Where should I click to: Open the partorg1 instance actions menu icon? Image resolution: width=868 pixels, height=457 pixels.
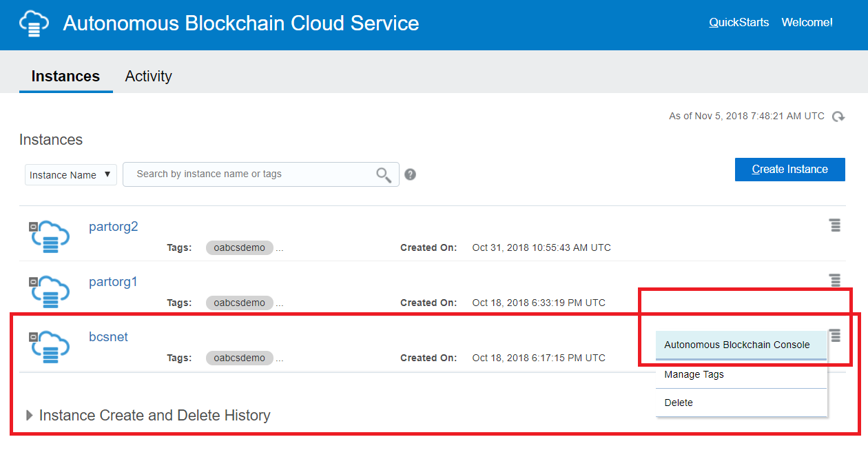pyautogui.click(x=835, y=281)
